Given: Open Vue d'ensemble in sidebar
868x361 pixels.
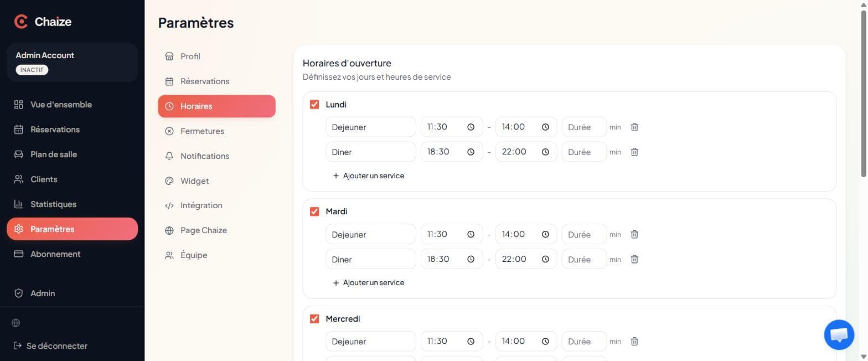Looking at the screenshot, I should 72,105.
